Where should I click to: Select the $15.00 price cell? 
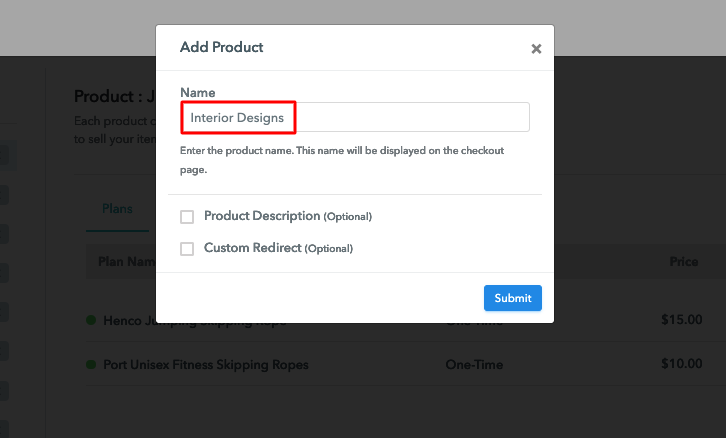[x=682, y=320]
